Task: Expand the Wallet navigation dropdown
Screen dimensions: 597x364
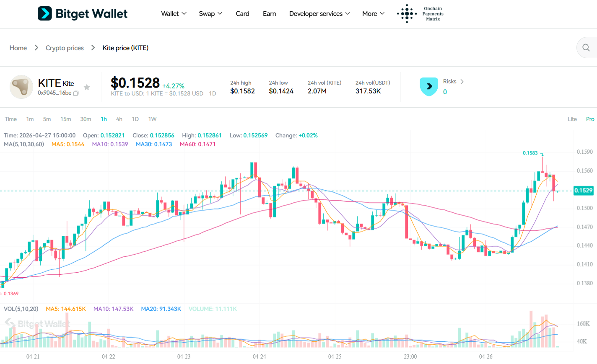Action: 174,13
